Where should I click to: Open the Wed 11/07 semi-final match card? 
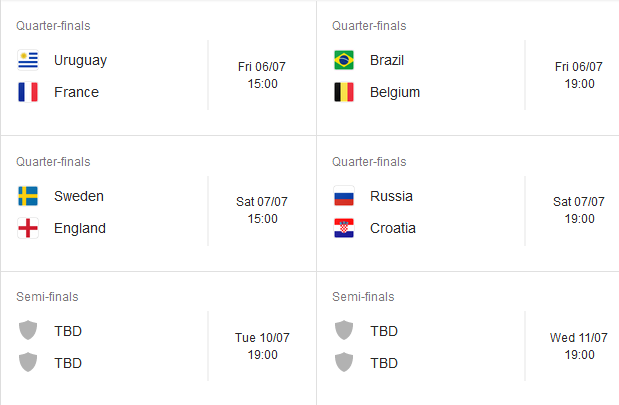pyautogui.click(x=468, y=338)
